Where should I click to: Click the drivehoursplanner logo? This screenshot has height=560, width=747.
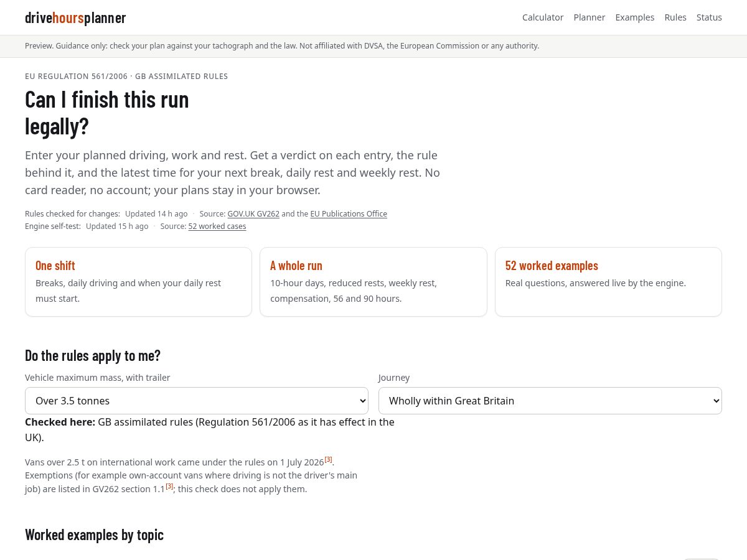tap(75, 17)
